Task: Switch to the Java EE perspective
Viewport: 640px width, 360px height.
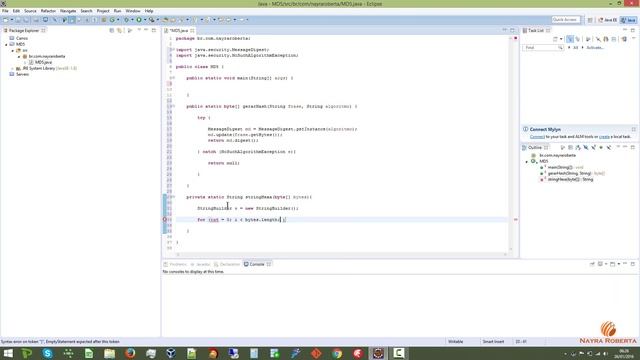Action: pos(608,20)
